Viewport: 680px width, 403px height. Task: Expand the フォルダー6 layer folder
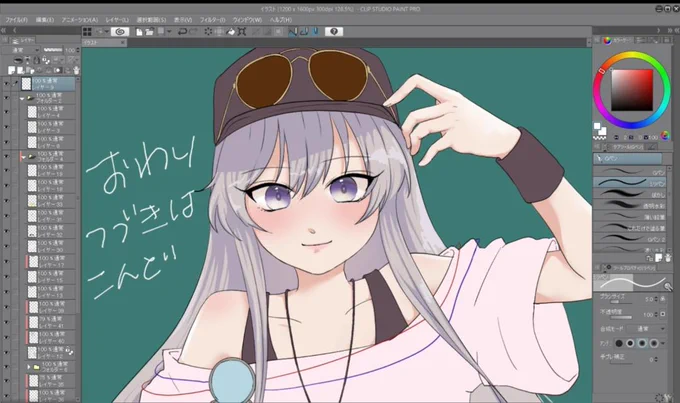pyautogui.click(x=29, y=367)
